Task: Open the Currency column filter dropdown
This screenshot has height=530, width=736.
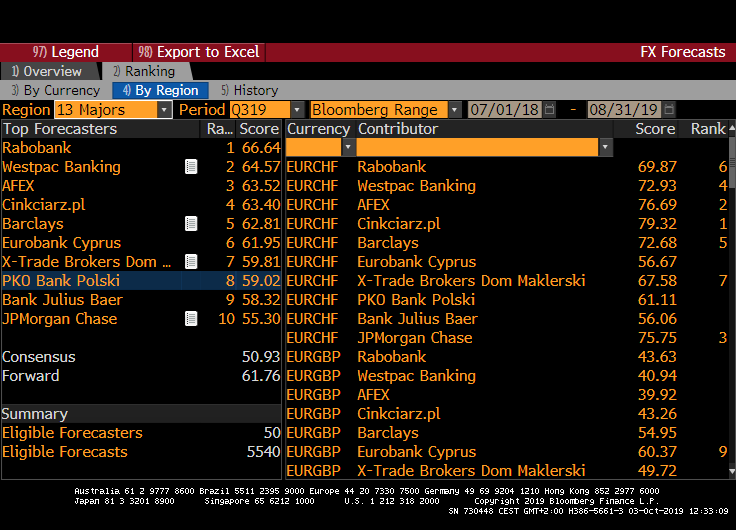Action: [x=348, y=147]
